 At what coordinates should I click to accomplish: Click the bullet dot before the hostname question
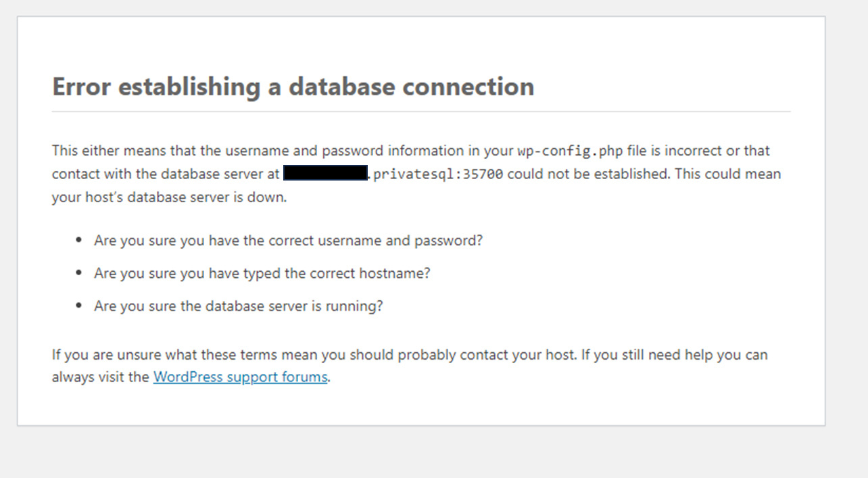coord(80,273)
